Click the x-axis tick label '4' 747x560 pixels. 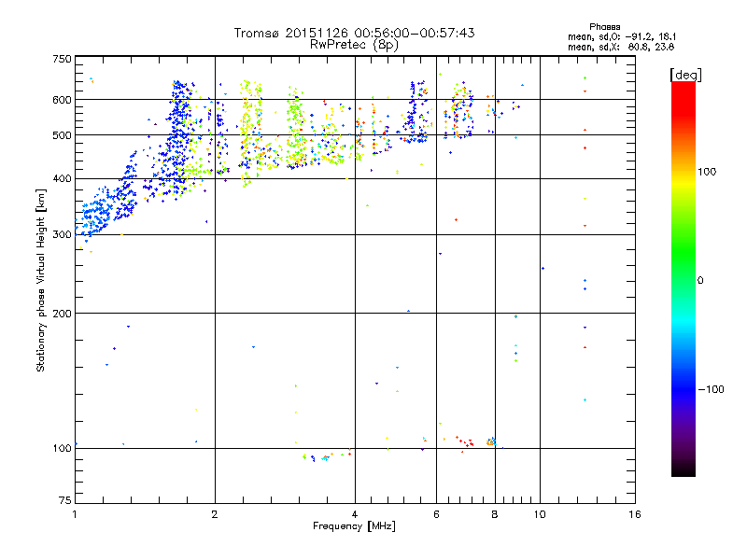click(x=355, y=514)
